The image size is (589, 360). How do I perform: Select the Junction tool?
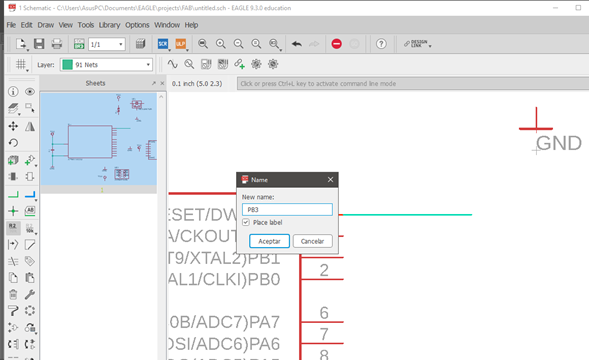coord(13,211)
